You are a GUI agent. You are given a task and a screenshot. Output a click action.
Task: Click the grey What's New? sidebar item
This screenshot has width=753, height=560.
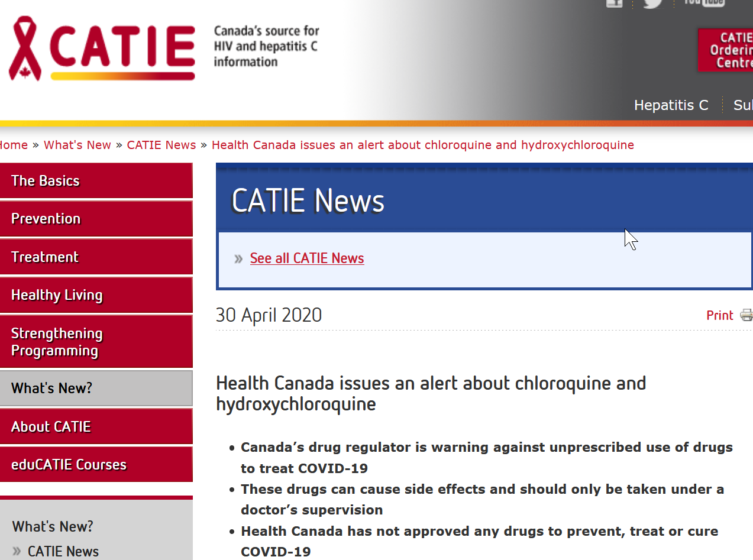point(96,389)
